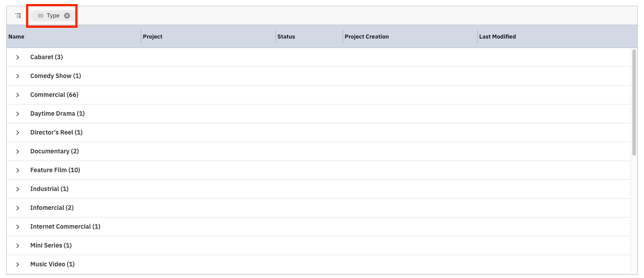The height and width of the screenshot is (278, 644).
Task: Select the Industrial (1) group row
Action: [49, 189]
